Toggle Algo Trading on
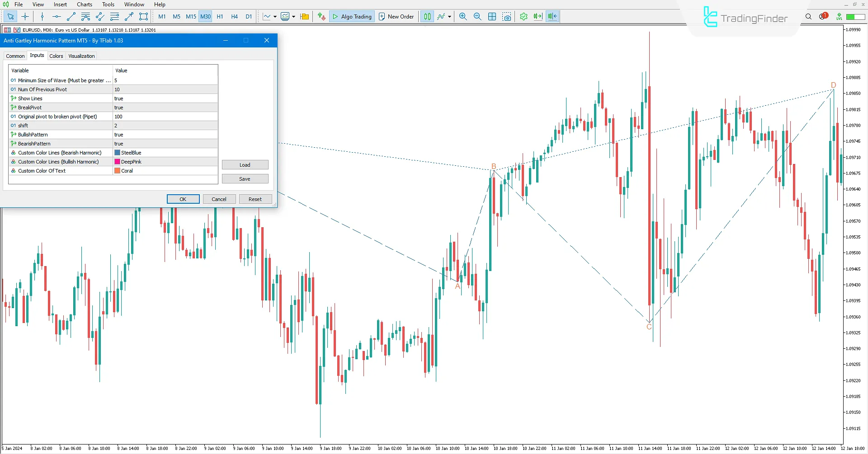 [x=352, y=16]
